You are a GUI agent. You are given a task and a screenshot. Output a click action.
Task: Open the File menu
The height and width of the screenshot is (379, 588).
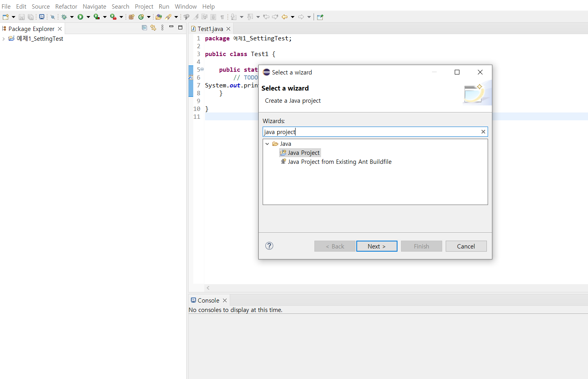(6, 6)
